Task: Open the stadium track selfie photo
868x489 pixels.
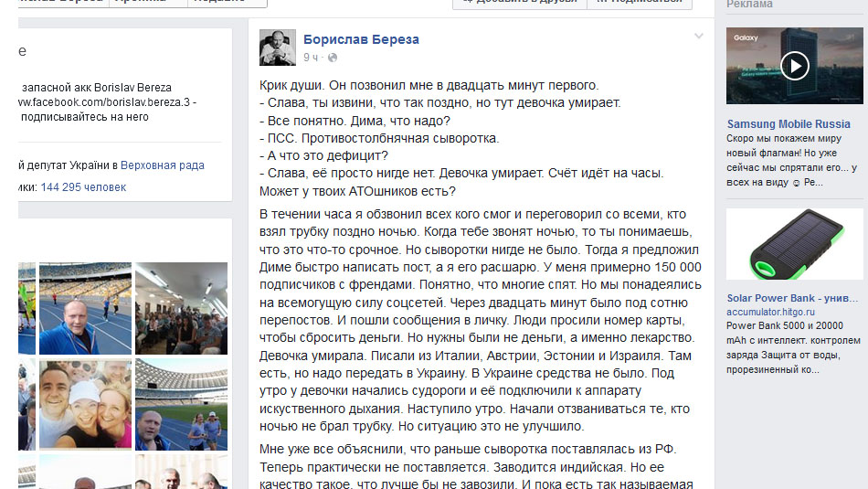Action: pos(85,308)
